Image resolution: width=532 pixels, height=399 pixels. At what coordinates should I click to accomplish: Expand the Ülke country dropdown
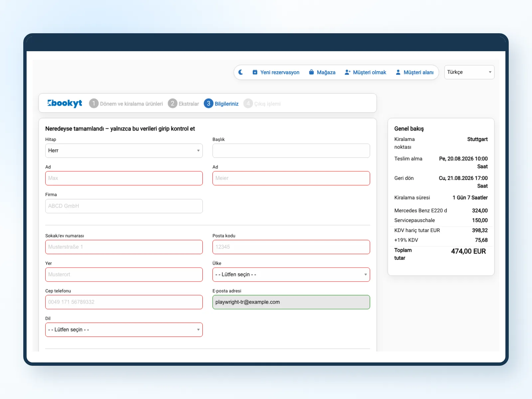point(291,275)
